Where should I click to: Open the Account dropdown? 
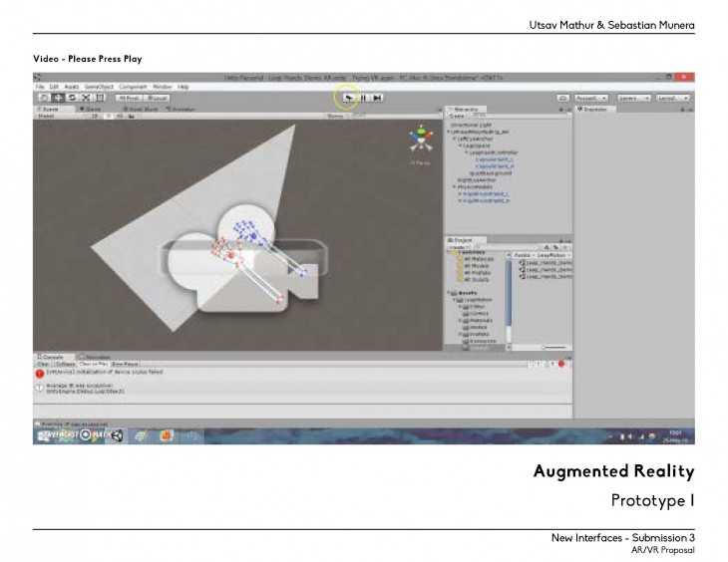tap(591, 98)
